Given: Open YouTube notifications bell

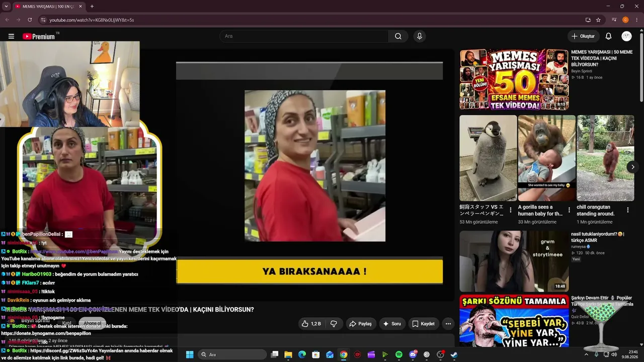Looking at the screenshot, I should click(608, 36).
